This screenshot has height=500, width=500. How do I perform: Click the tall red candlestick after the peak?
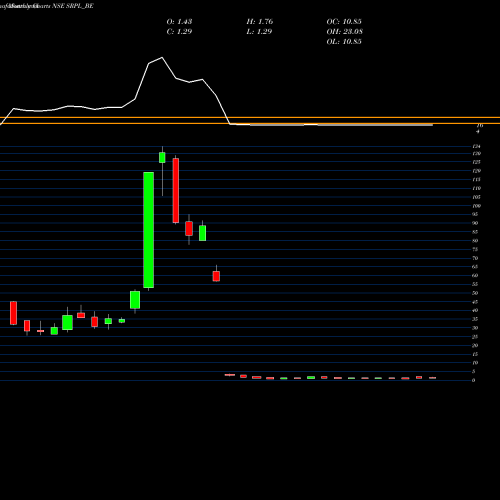point(176,190)
